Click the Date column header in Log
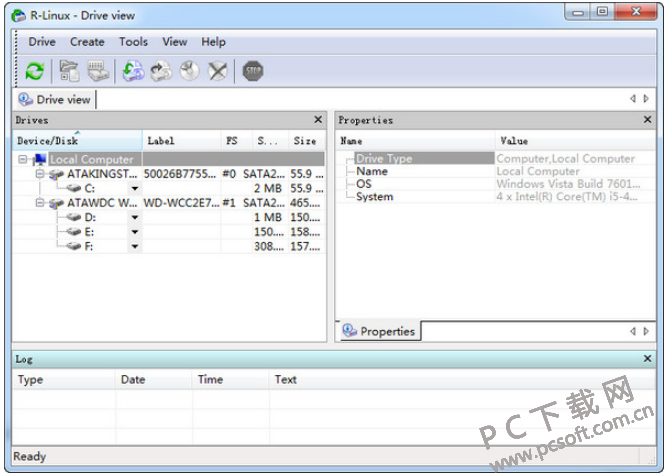 (153, 379)
